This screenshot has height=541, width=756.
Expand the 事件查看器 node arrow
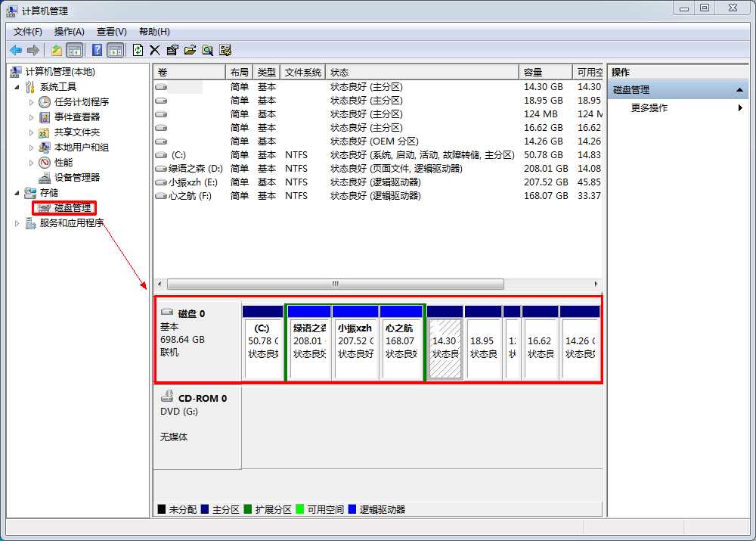[x=31, y=117]
